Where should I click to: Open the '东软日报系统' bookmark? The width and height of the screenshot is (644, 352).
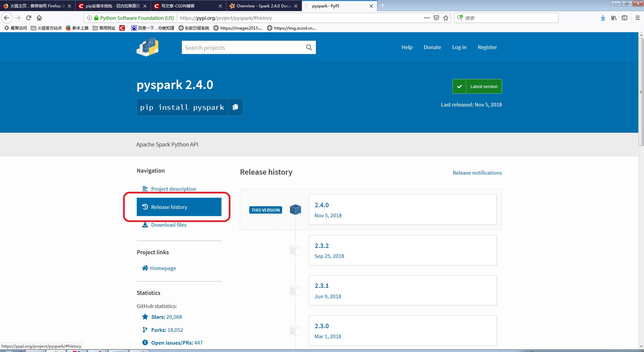pos(194,28)
